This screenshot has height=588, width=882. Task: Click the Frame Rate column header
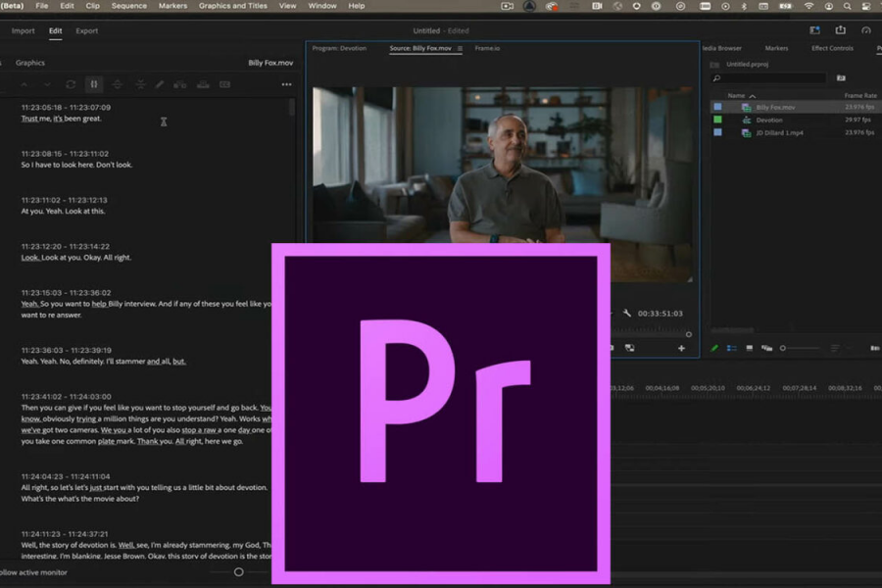pos(860,96)
